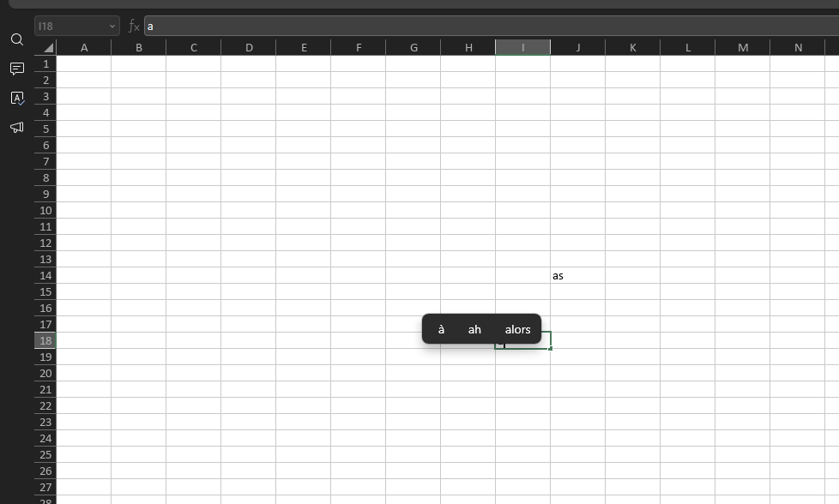Click the I18 Name Box field

point(70,27)
